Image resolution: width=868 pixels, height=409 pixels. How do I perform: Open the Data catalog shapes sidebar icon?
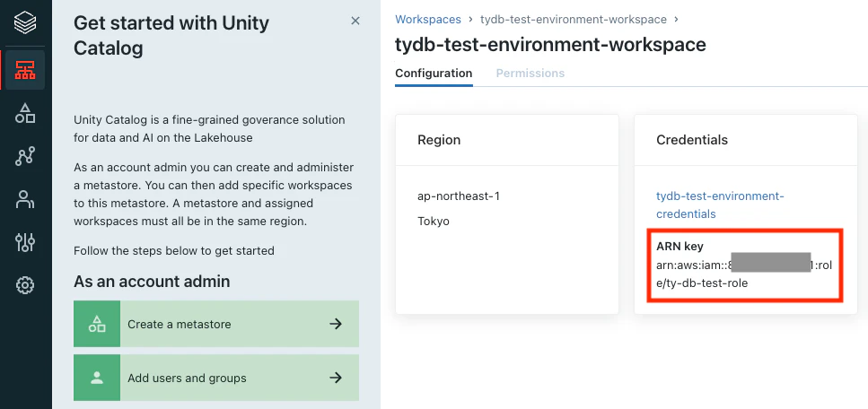(x=25, y=113)
